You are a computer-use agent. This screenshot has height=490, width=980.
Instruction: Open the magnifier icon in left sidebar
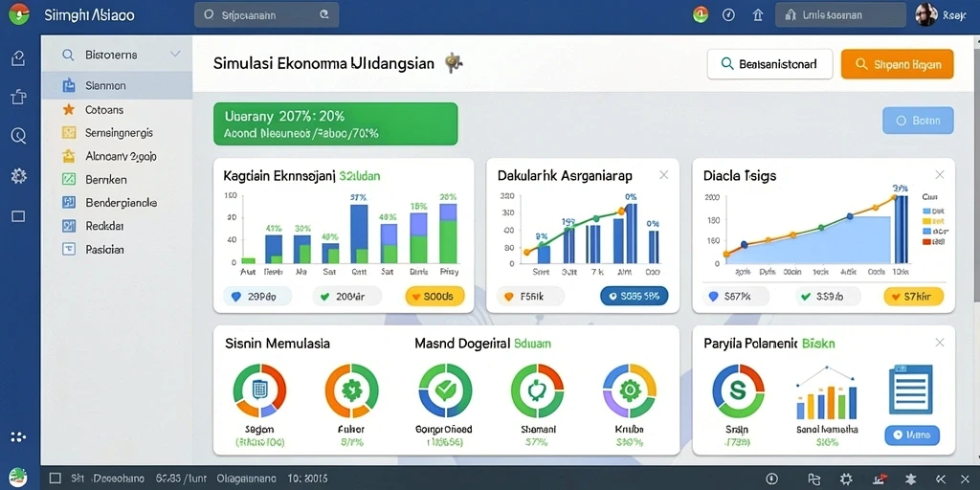click(19, 135)
